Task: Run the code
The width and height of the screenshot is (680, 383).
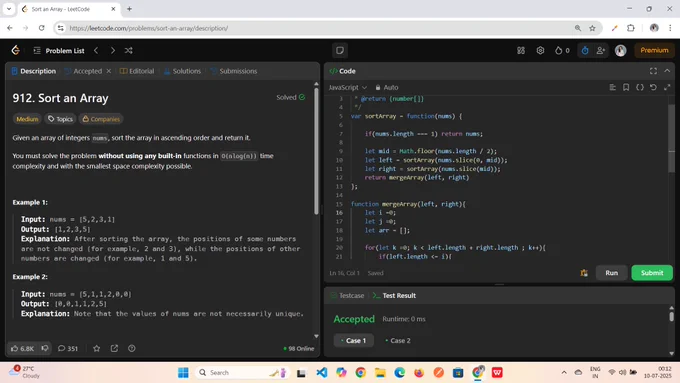Action: coord(611,273)
